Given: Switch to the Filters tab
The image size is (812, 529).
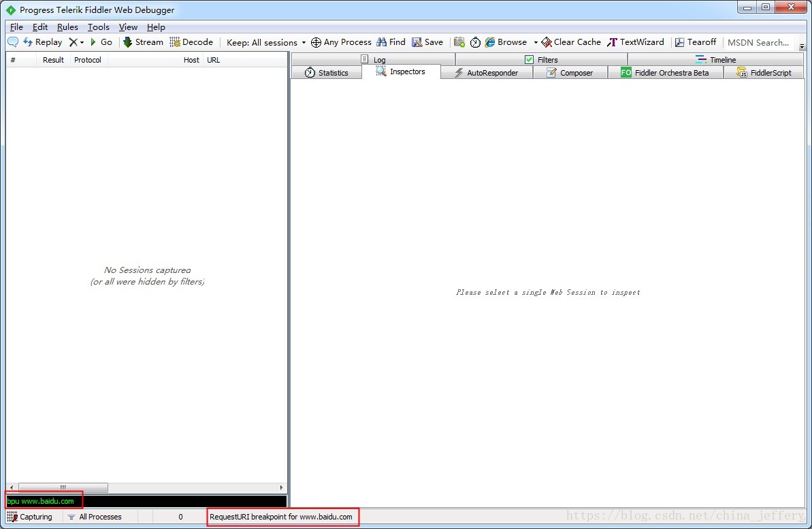Looking at the screenshot, I should 542,59.
